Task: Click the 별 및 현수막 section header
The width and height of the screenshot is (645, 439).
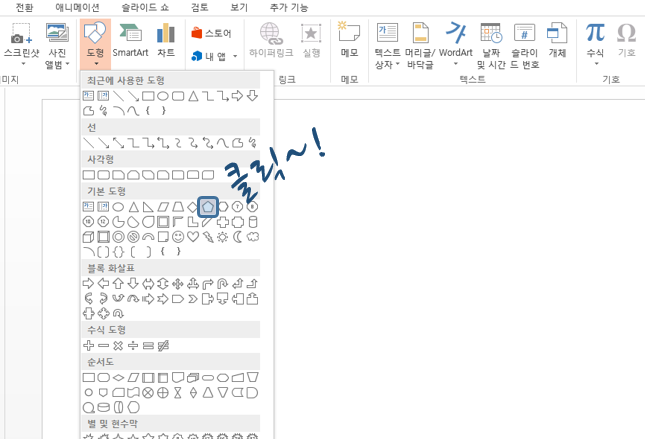Action: pyautogui.click(x=171, y=423)
